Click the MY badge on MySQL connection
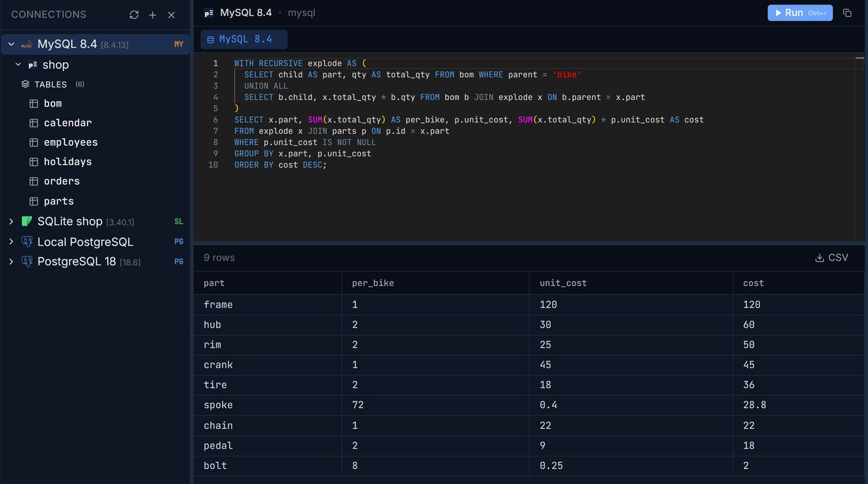The width and height of the screenshot is (868, 484). (179, 45)
